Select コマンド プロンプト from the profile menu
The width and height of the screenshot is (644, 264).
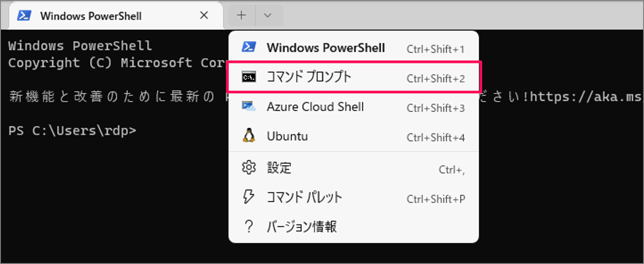pos(309,76)
